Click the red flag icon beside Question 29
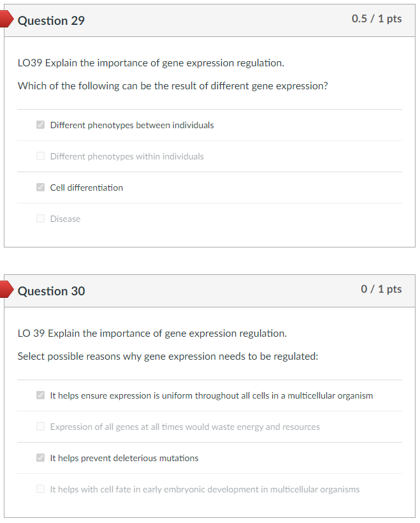This screenshot has width=420, height=523. coord(5,19)
